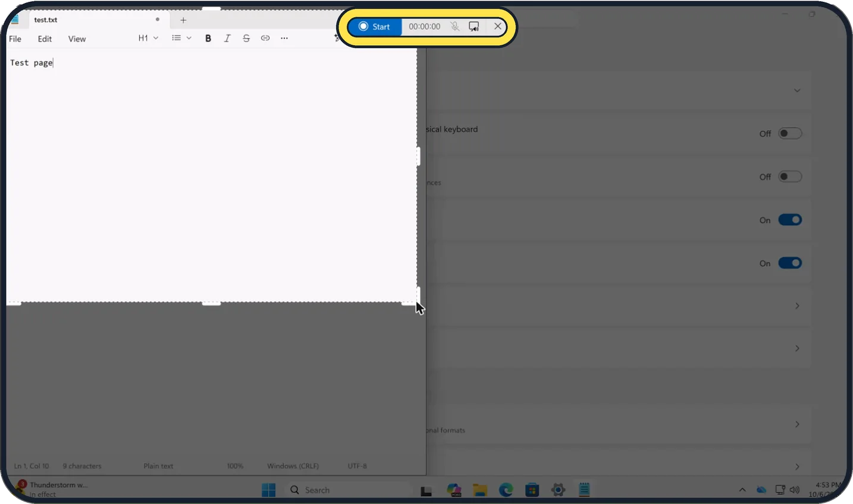Toggle the physical keyboard switch in Settings

[x=790, y=133]
